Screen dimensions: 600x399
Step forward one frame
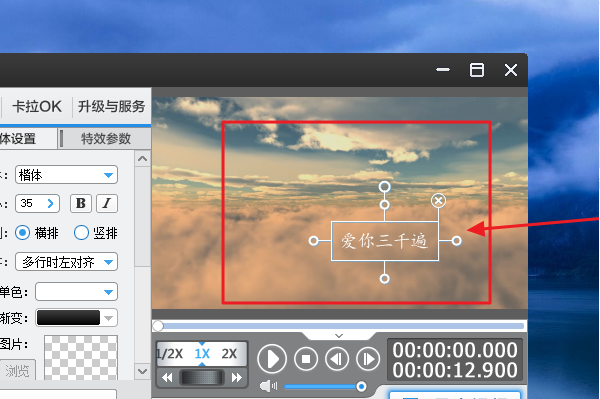[x=368, y=359]
